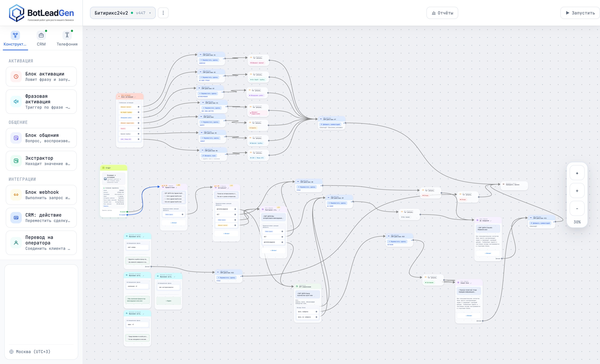Click the Москва (UTC+3) timezone text
This screenshot has height=364, width=600.
33,352
